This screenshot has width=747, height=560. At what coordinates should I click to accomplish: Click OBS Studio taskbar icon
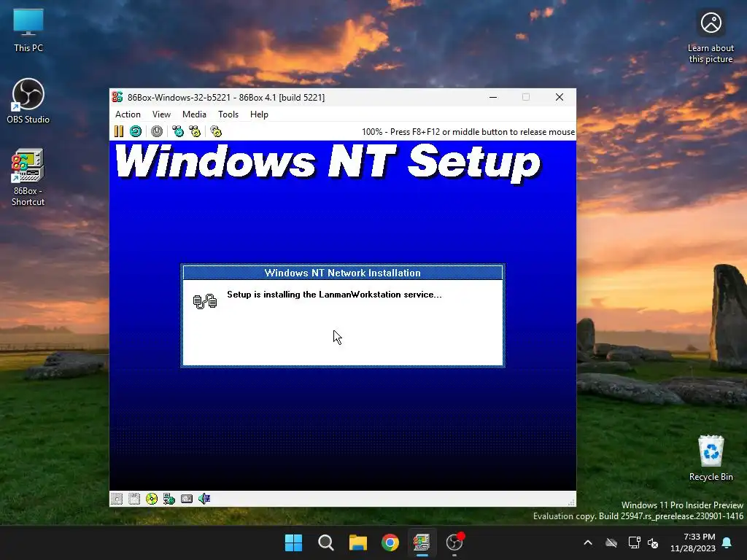pos(454,542)
